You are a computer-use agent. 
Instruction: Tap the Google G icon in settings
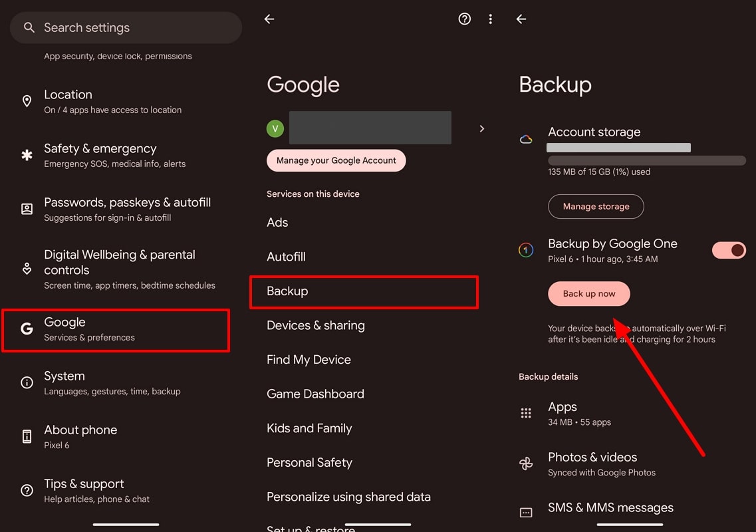pyautogui.click(x=27, y=329)
